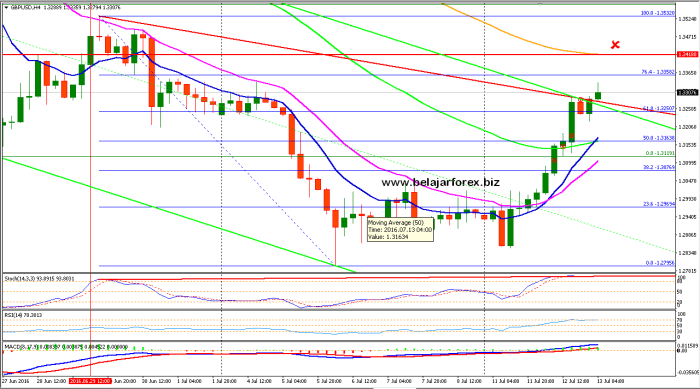Select the Fibonacci 38.2 - 1.30769 label
700x389 pixels.
click(x=658, y=167)
